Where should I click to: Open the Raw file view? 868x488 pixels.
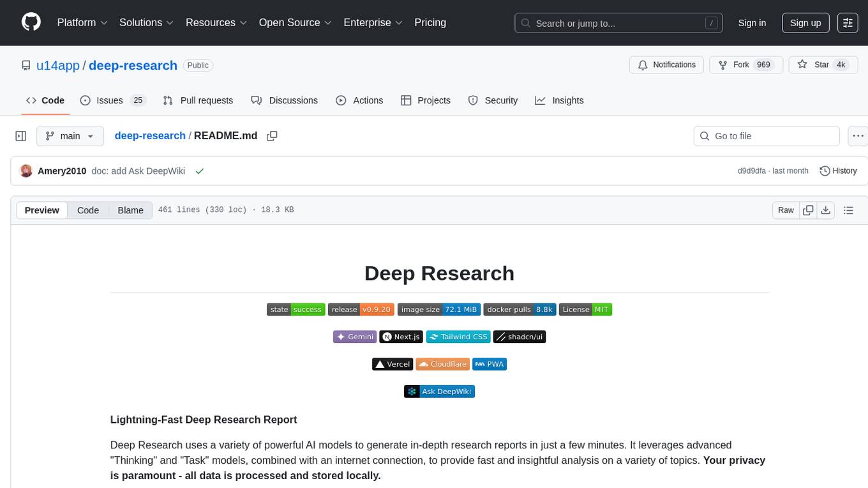pos(786,210)
